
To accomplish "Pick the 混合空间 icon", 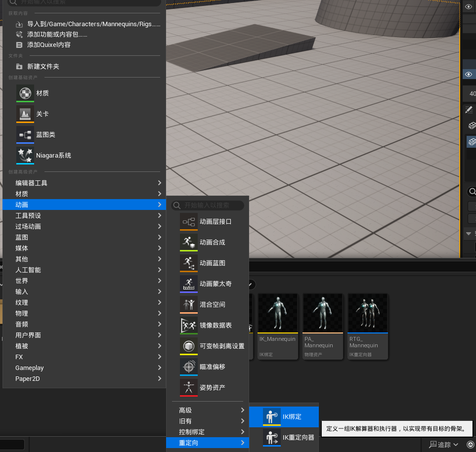I will point(188,304).
